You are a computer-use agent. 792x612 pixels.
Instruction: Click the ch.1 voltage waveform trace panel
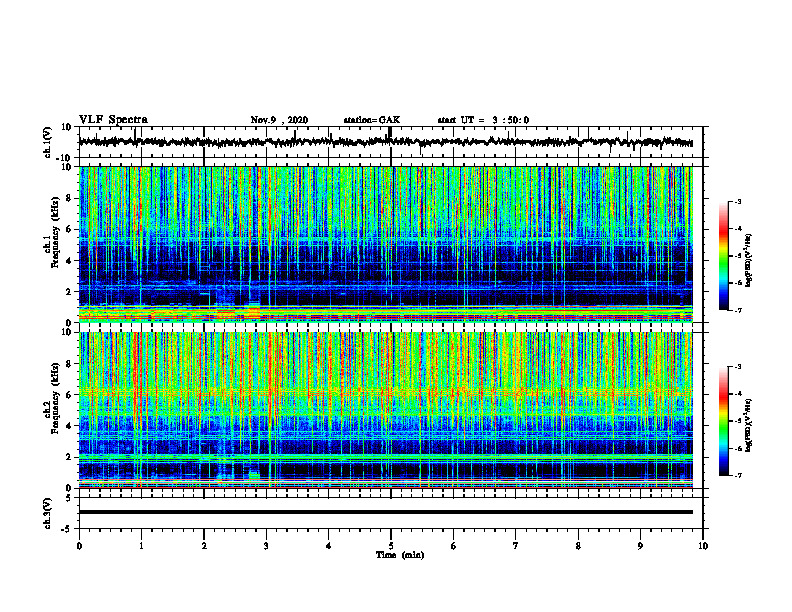[x=390, y=142]
